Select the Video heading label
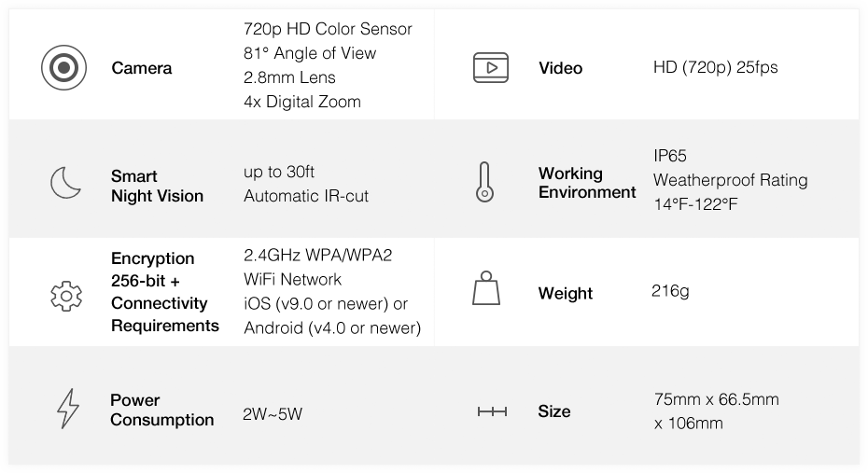The height and width of the screenshot is (473, 868). click(560, 68)
